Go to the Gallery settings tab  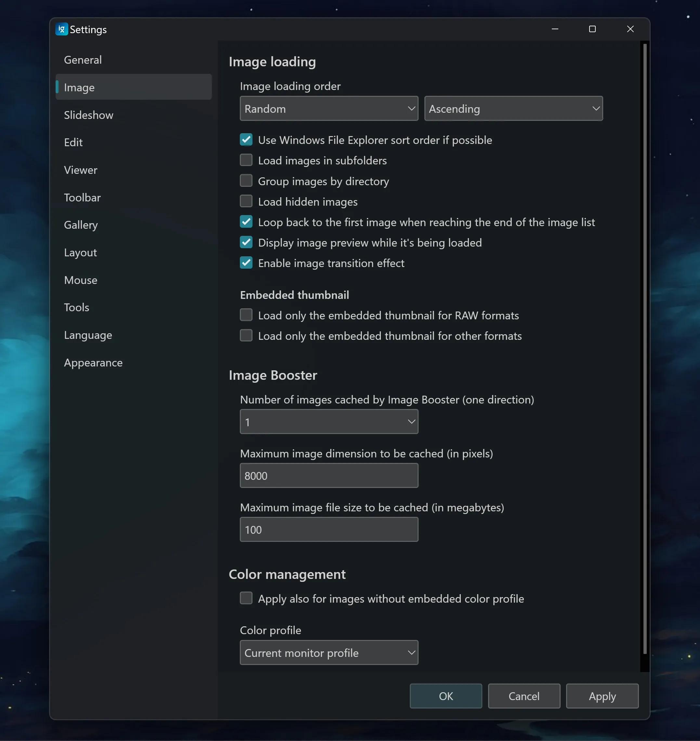click(81, 225)
